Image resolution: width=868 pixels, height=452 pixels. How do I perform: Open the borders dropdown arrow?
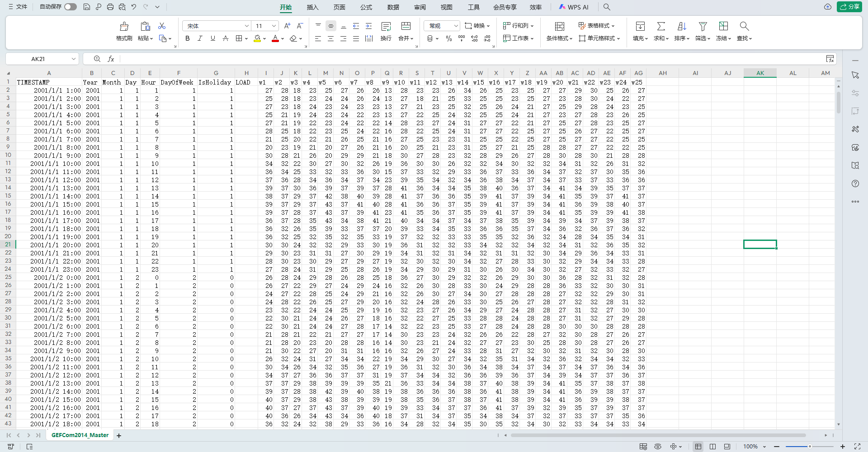246,38
